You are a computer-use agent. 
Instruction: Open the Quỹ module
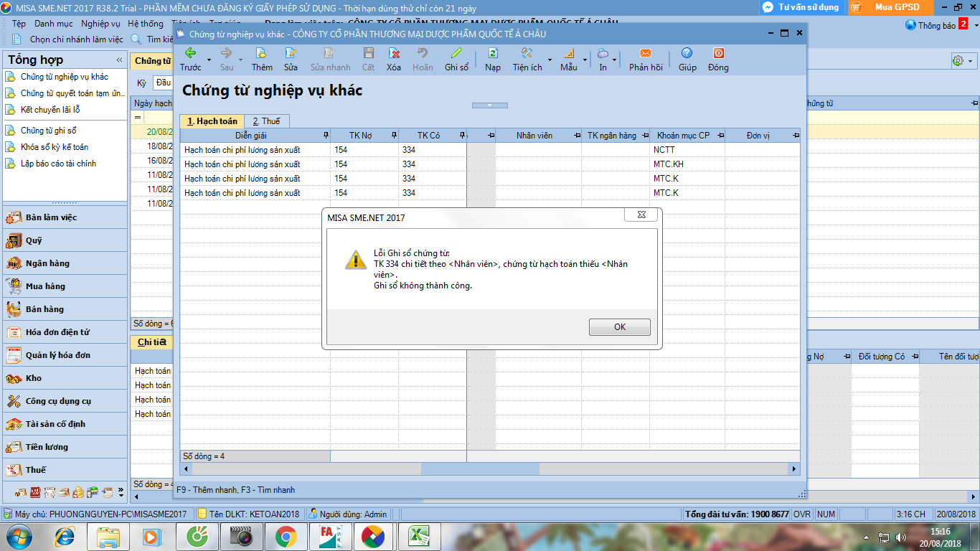pos(65,240)
